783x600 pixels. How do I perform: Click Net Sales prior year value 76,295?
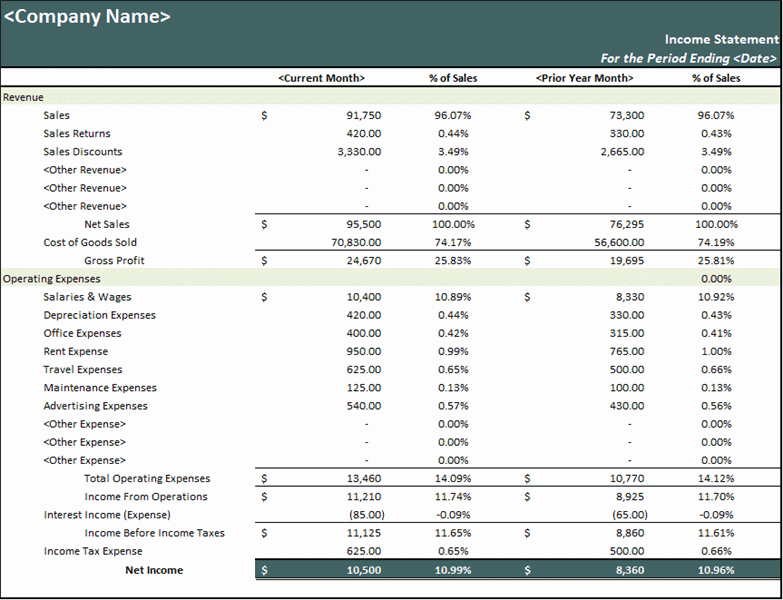627,225
